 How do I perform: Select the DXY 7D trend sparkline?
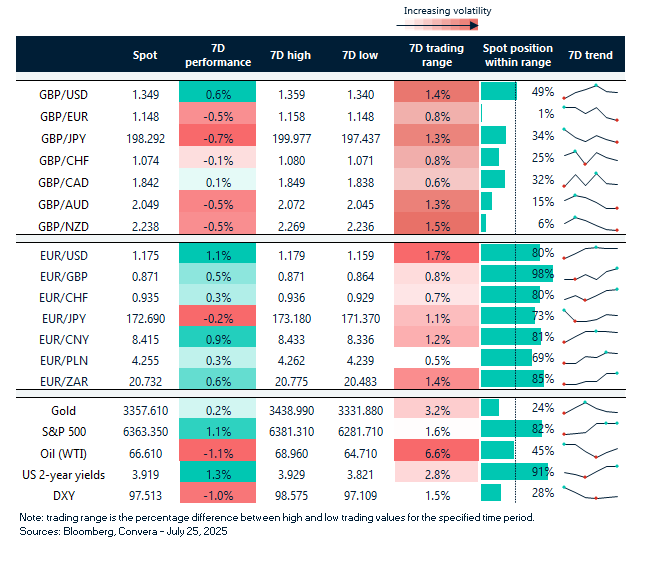(x=590, y=493)
